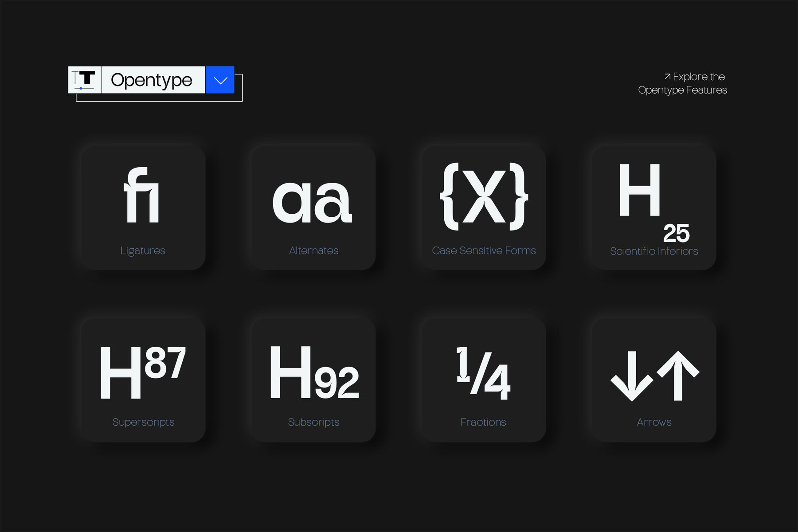
Task: Select the aa alternates glyph
Action: click(x=313, y=202)
